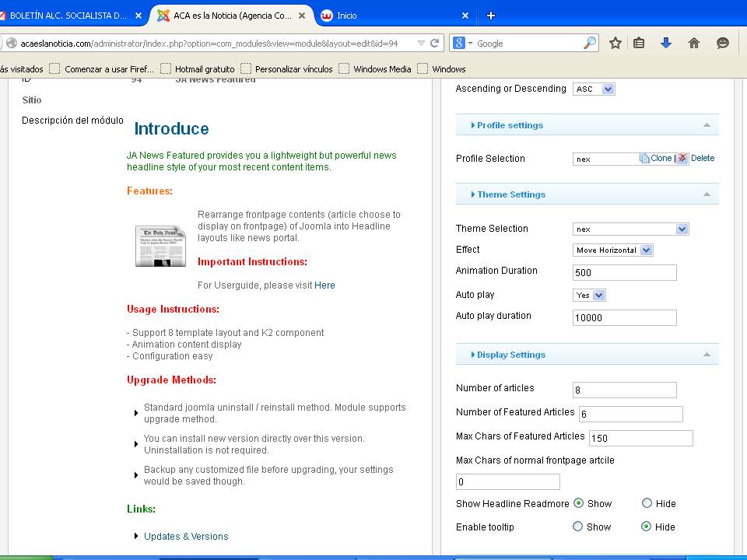Click the Descripción del módulo label
747x560 pixels.
click(x=72, y=121)
